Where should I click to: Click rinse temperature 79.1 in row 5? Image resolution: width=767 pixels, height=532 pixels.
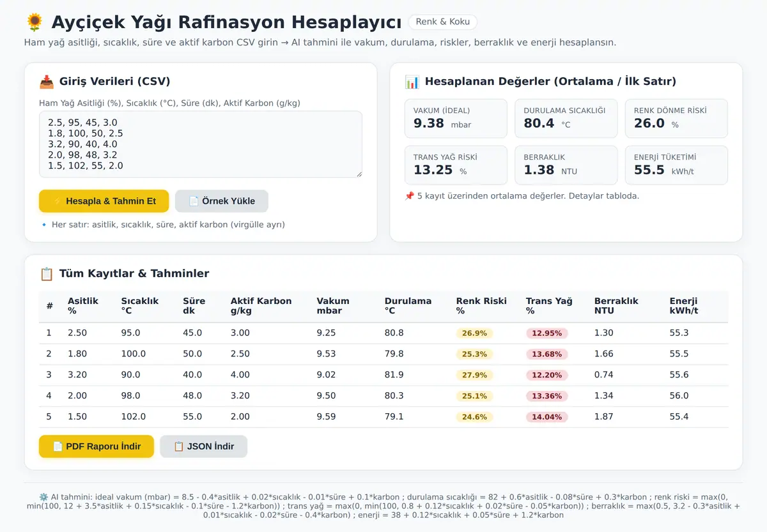tap(394, 416)
